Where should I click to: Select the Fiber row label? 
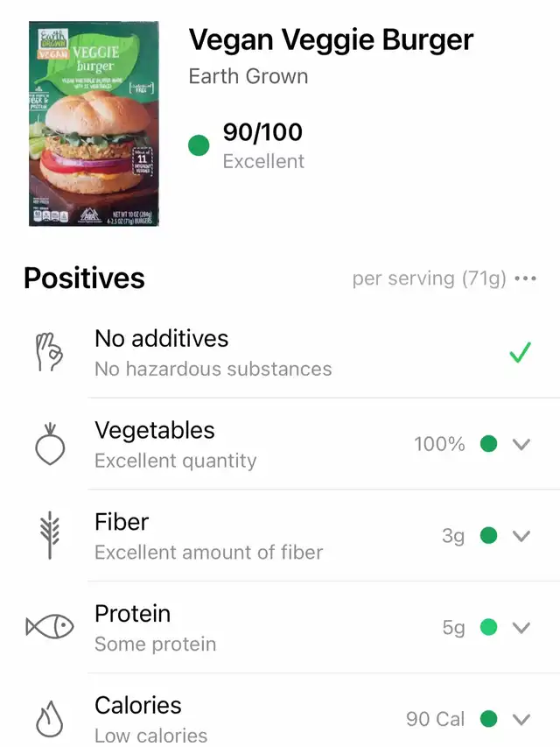(122, 522)
